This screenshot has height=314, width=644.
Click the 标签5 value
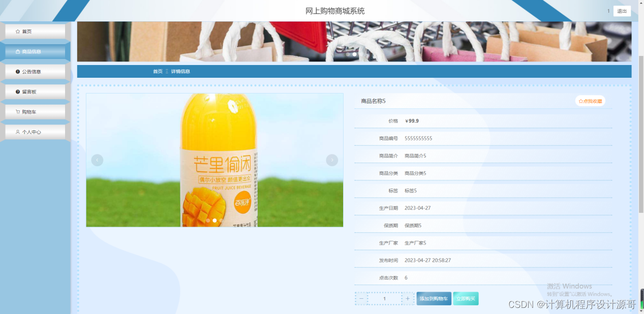click(x=411, y=191)
